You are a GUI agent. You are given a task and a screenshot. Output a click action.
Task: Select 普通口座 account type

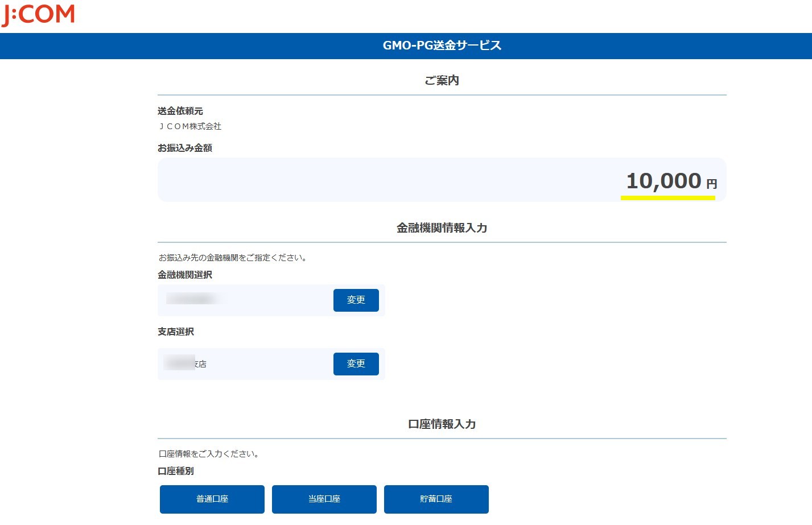pyautogui.click(x=212, y=499)
